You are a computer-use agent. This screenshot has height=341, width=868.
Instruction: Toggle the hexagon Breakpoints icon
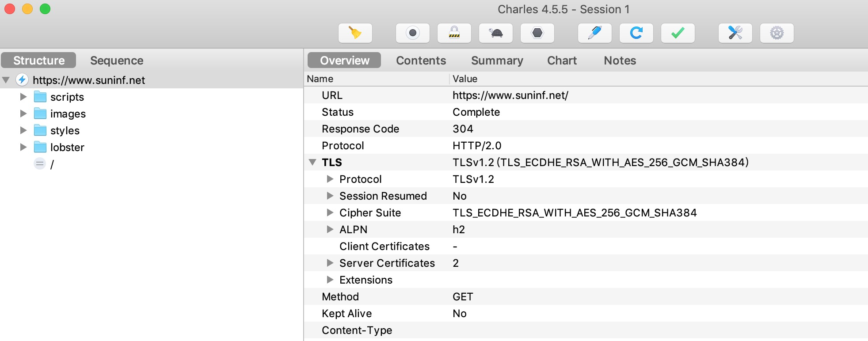pyautogui.click(x=537, y=33)
